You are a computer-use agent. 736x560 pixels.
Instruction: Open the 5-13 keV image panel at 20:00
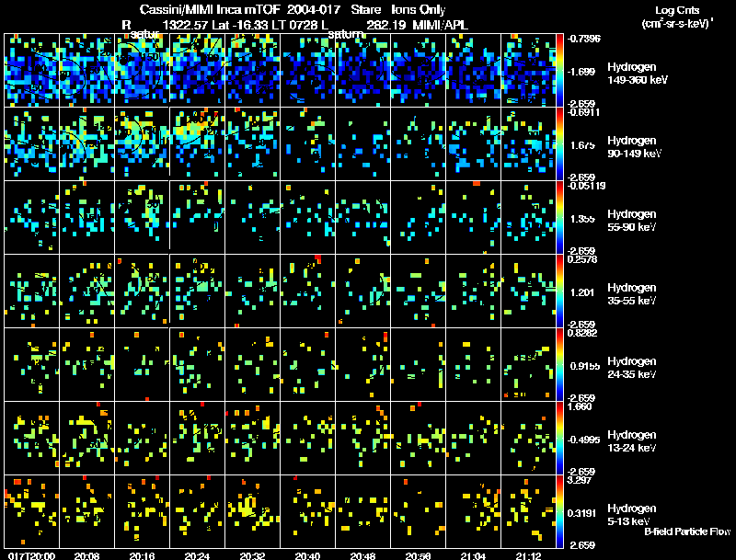[31, 511]
